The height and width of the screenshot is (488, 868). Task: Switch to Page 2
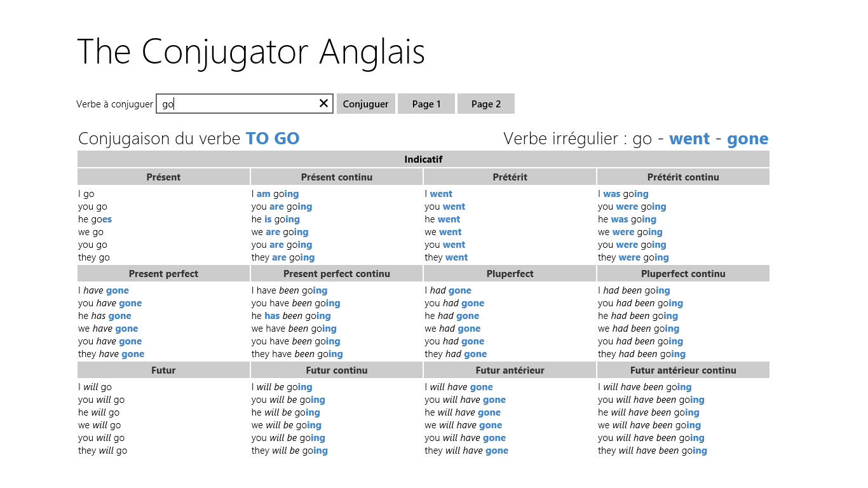tap(486, 104)
